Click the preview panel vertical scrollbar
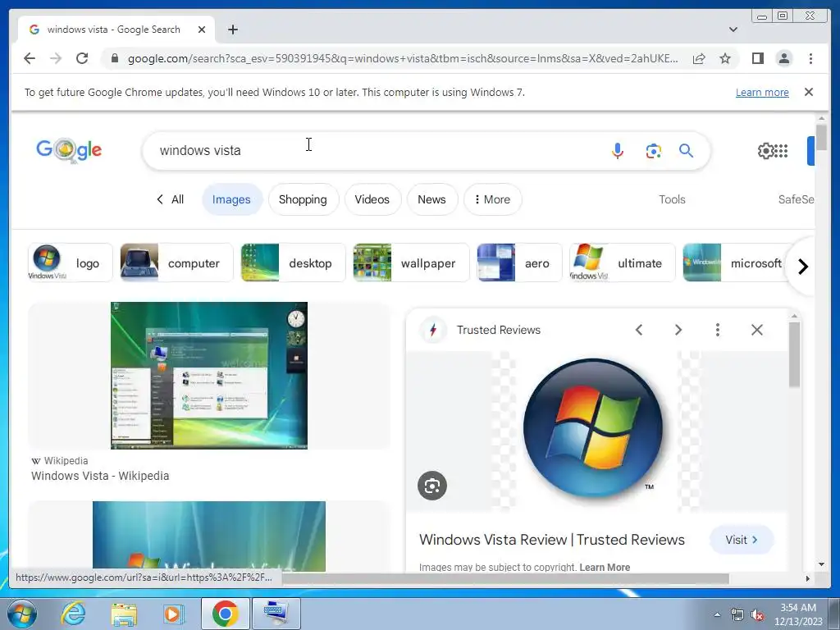 click(x=794, y=354)
